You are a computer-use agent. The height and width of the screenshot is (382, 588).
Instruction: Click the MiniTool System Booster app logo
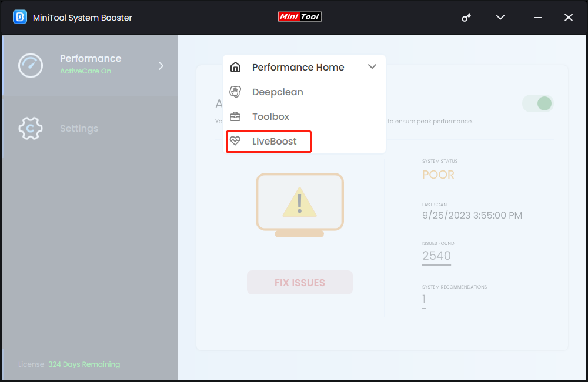[20, 17]
